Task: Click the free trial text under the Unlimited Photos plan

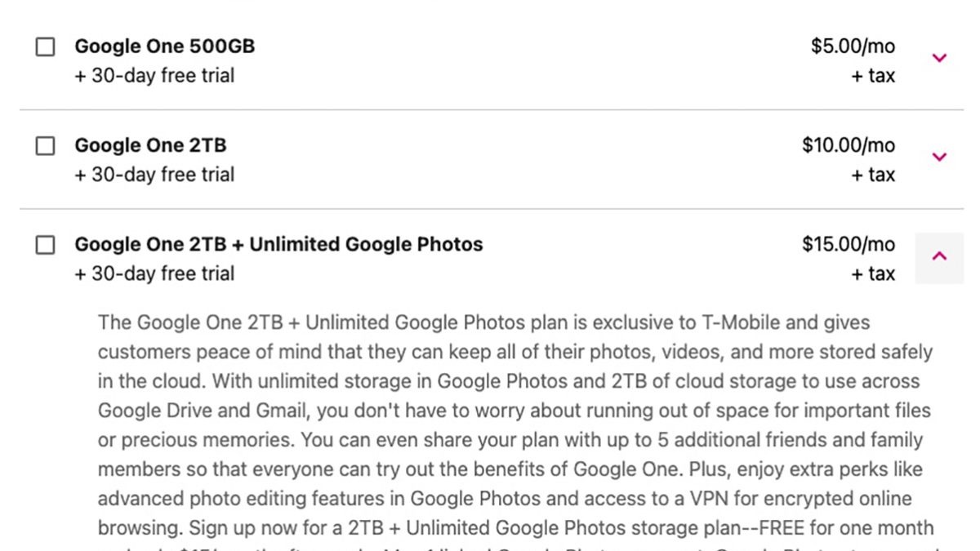Action: (154, 273)
